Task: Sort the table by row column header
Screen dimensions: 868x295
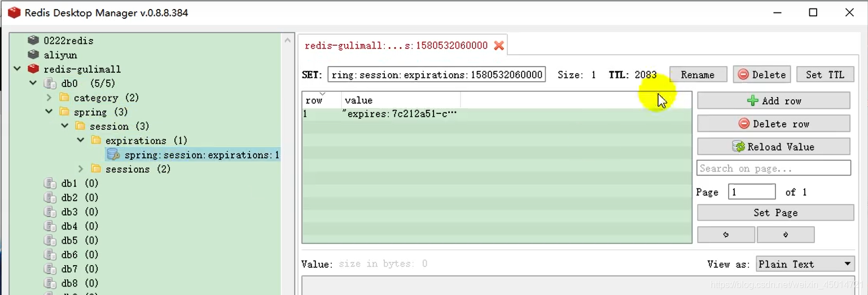Action: tap(322, 100)
